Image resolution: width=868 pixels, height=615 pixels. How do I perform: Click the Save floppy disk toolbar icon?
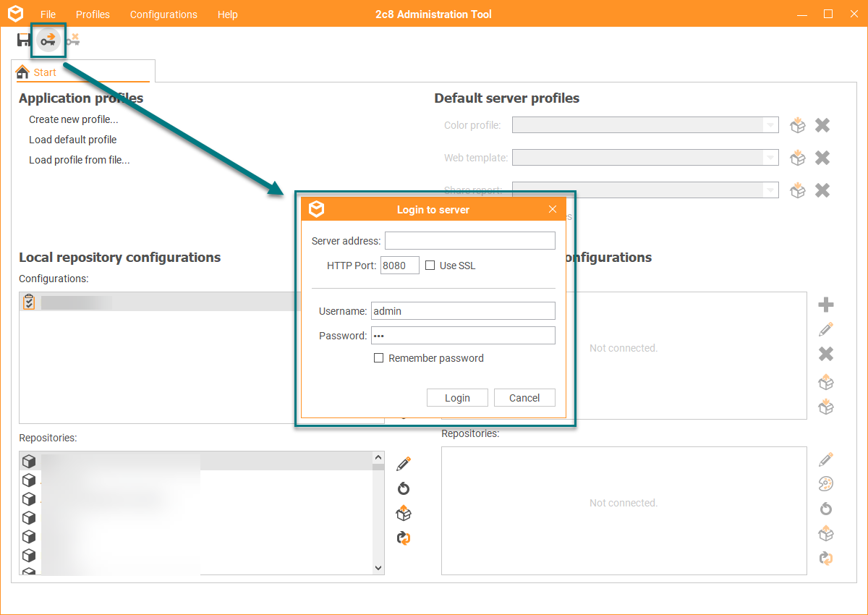(24, 41)
